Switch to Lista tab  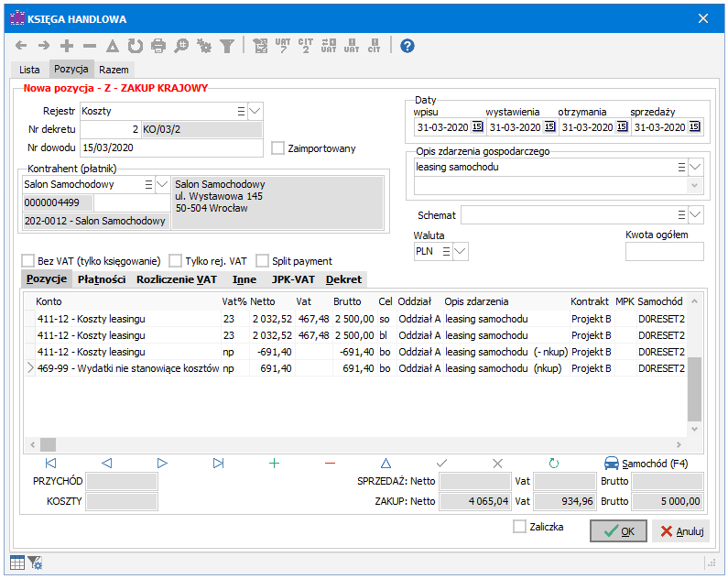[29, 70]
